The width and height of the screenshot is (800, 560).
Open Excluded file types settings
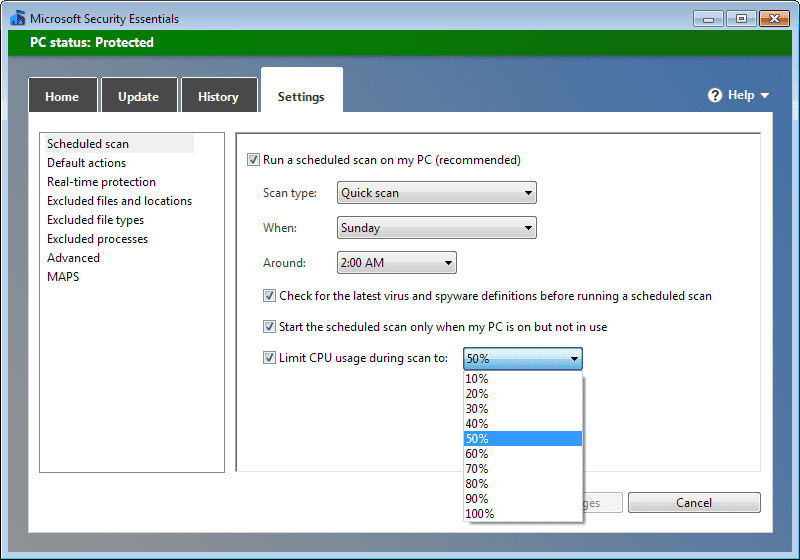95,220
